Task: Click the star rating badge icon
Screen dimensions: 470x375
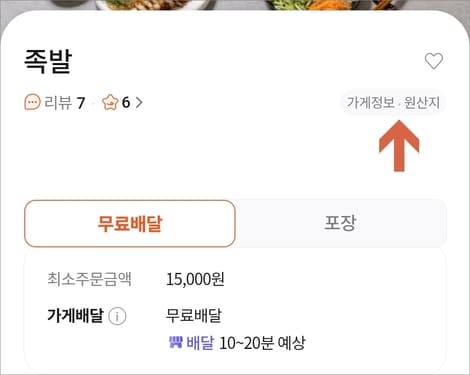Action: click(110, 102)
